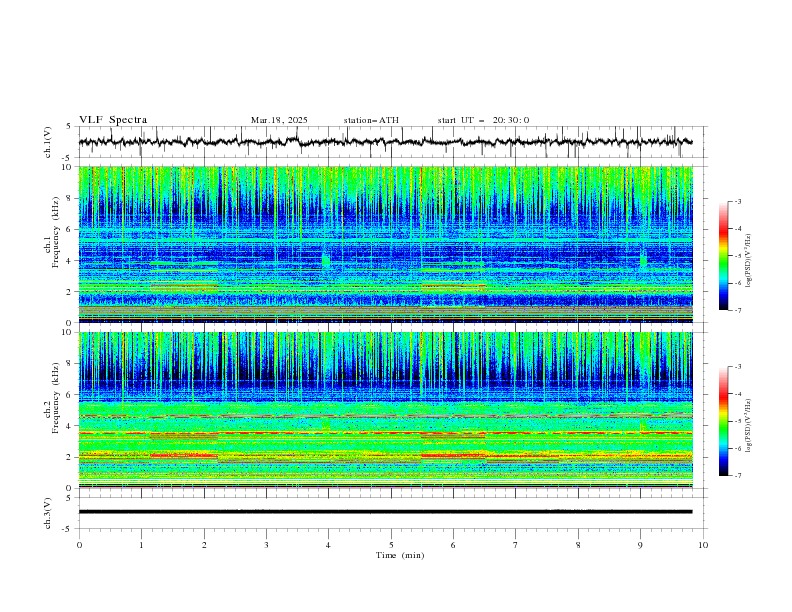Click the ch.1 voltage waveform trace
Screen dimensions: 792x612
click(385, 142)
